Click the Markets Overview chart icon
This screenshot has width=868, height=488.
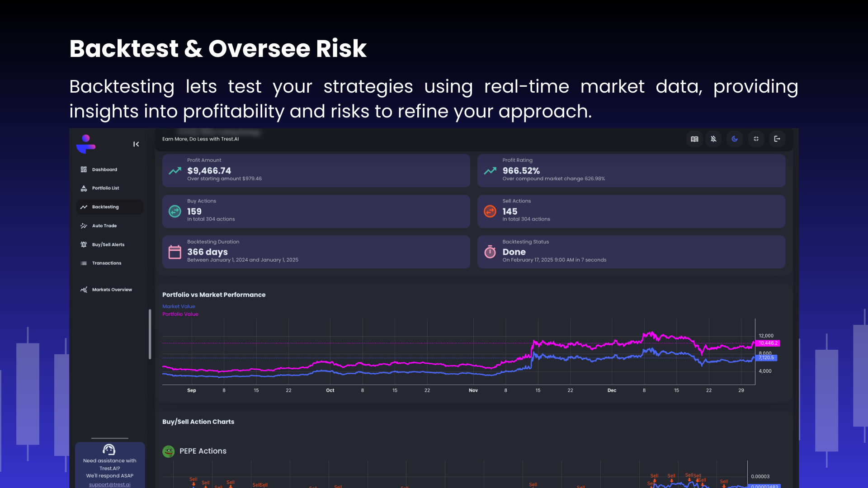84,290
